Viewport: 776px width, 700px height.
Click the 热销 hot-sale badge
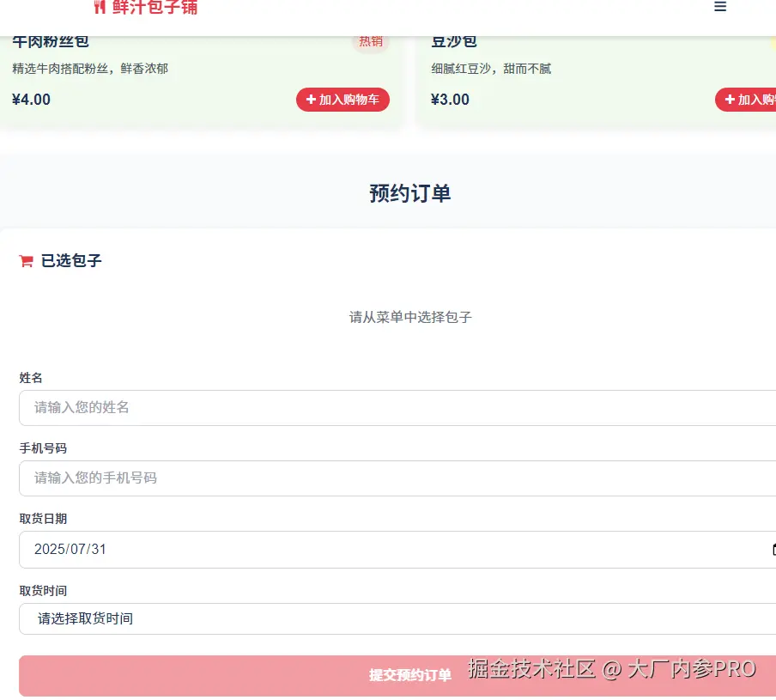click(370, 41)
